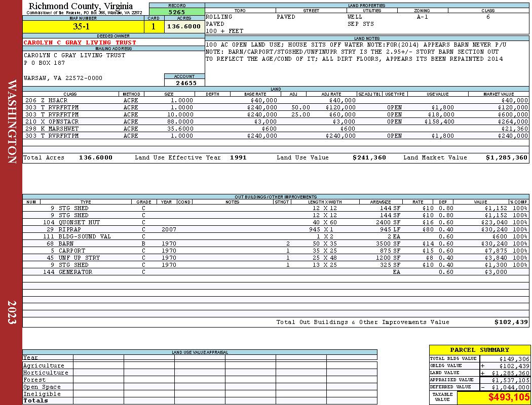
Task: Select the QUONSET HUT outbuilding row
Action: [276, 222]
